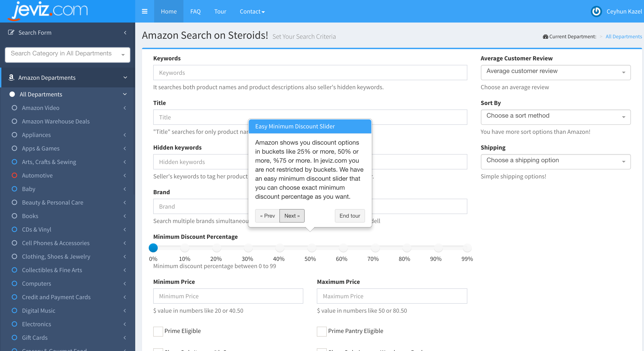Click the Minimum Price input field
Image resolution: width=644 pixels, height=351 pixels.
pos(228,296)
